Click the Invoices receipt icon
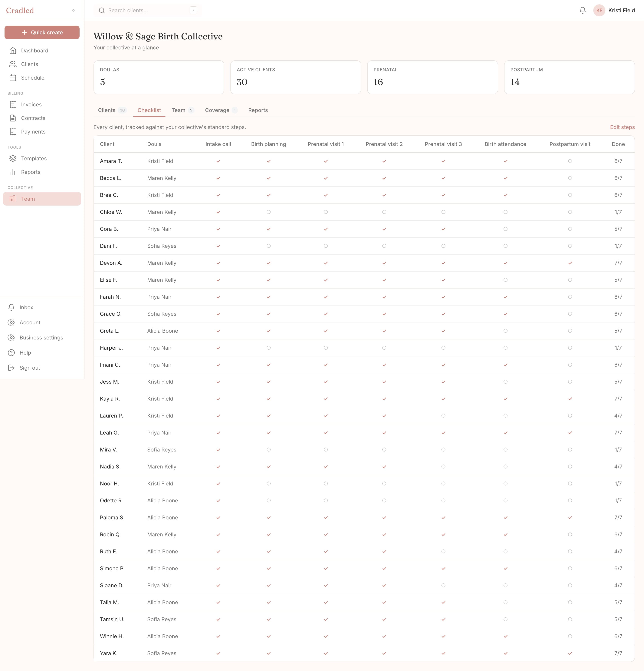The width and height of the screenshot is (644, 671). coord(13,104)
